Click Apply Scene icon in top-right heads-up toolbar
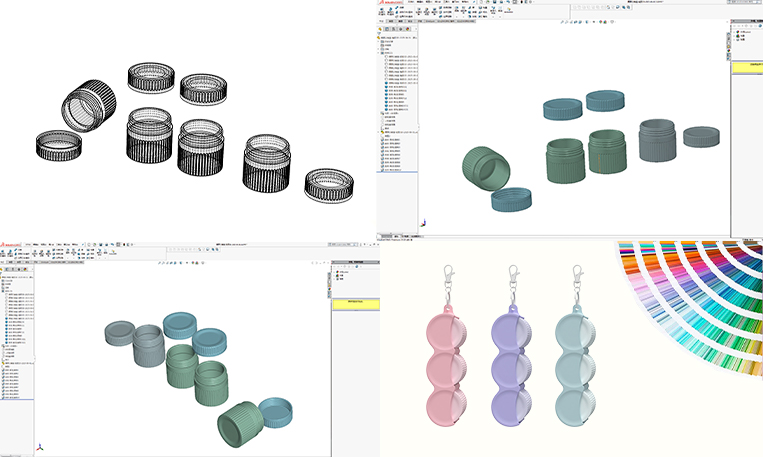Screen dimensions: 763x457 pyautogui.click(x=605, y=22)
